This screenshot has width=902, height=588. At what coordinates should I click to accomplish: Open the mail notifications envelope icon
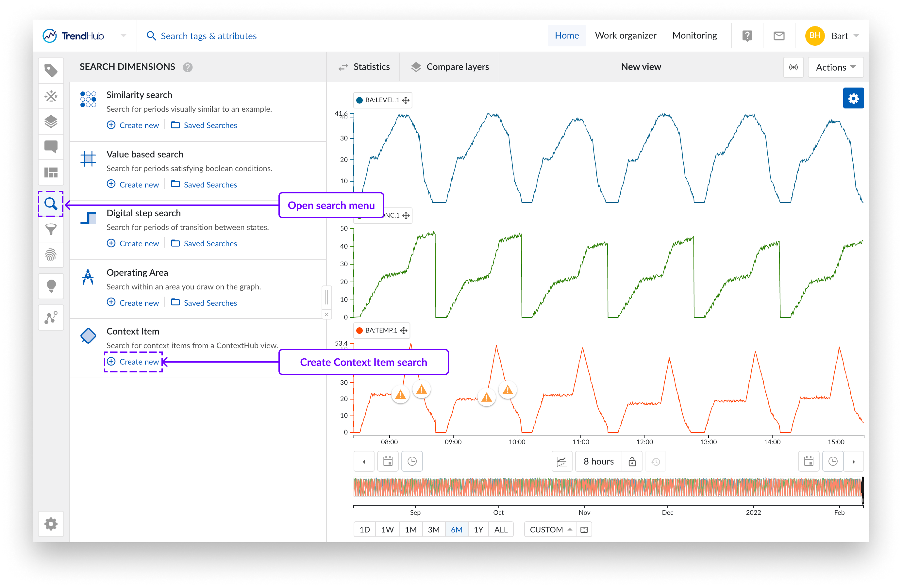pos(779,36)
